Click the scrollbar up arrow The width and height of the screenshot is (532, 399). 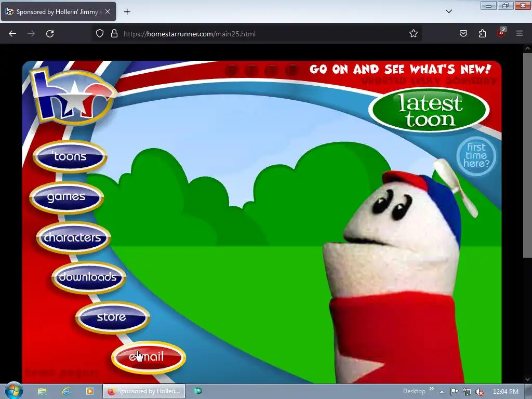pos(527,48)
